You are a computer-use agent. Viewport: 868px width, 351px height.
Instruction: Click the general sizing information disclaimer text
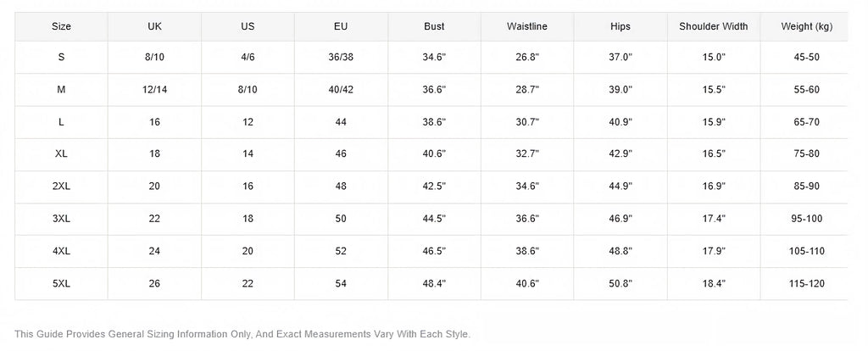click(242, 334)
